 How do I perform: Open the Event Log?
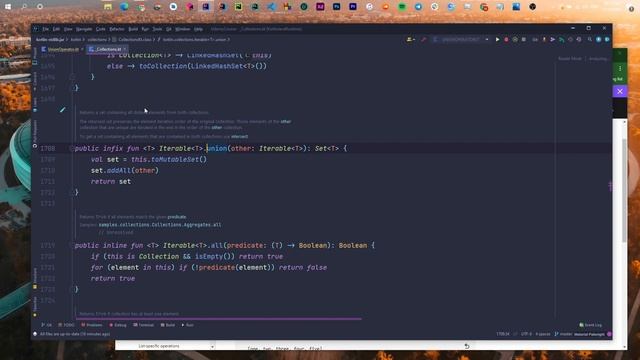tap(591, 325)
